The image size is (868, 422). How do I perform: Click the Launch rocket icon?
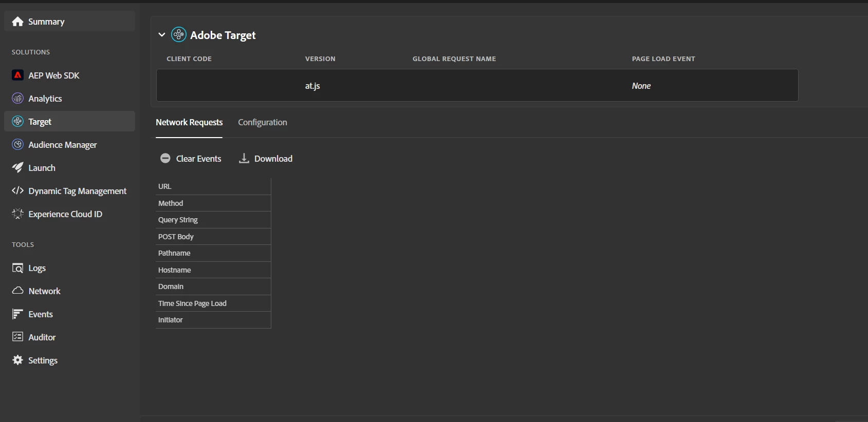18,168
